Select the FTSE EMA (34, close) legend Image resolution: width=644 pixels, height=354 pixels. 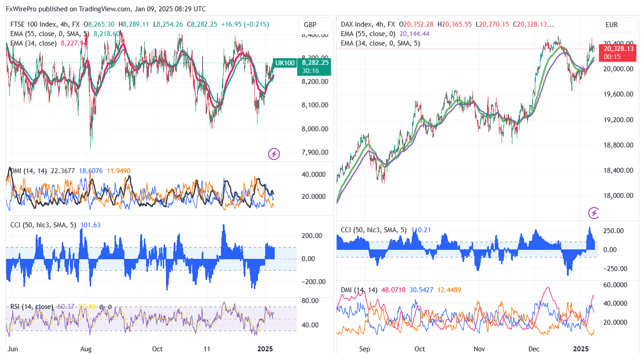point(33,43)
